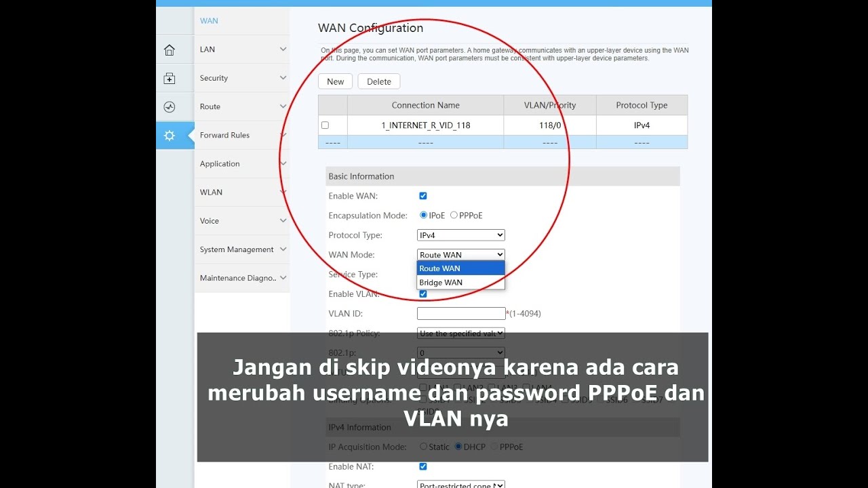Image resolution: width=868 pixels, height=488 pixels.
Task: Choose Bridge WAN from the list
Action: pos(461,283)
